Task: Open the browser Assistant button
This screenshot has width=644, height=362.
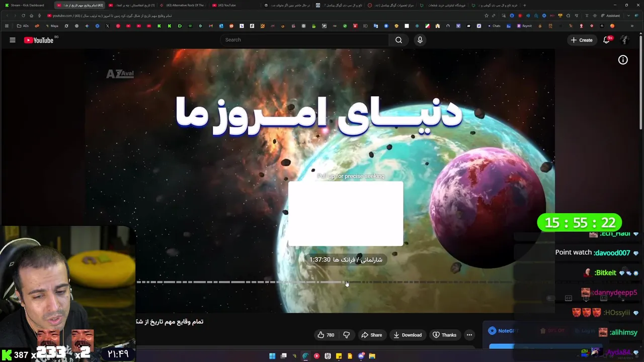Action: coord(610,16)
